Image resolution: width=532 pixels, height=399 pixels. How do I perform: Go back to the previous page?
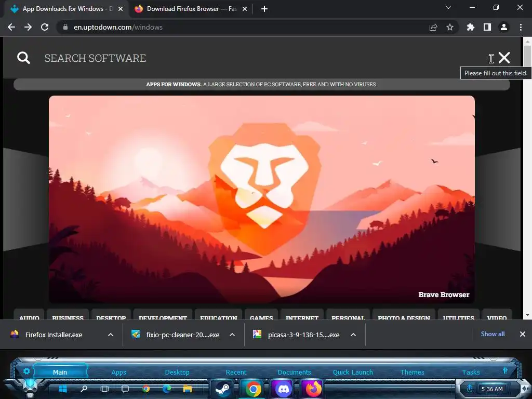[11, 27]
